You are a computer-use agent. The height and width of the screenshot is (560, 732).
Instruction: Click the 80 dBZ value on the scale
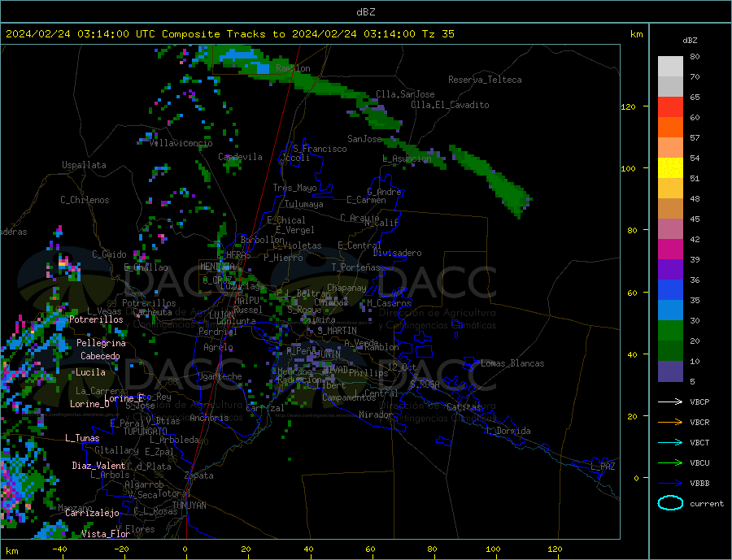[695, 56]
